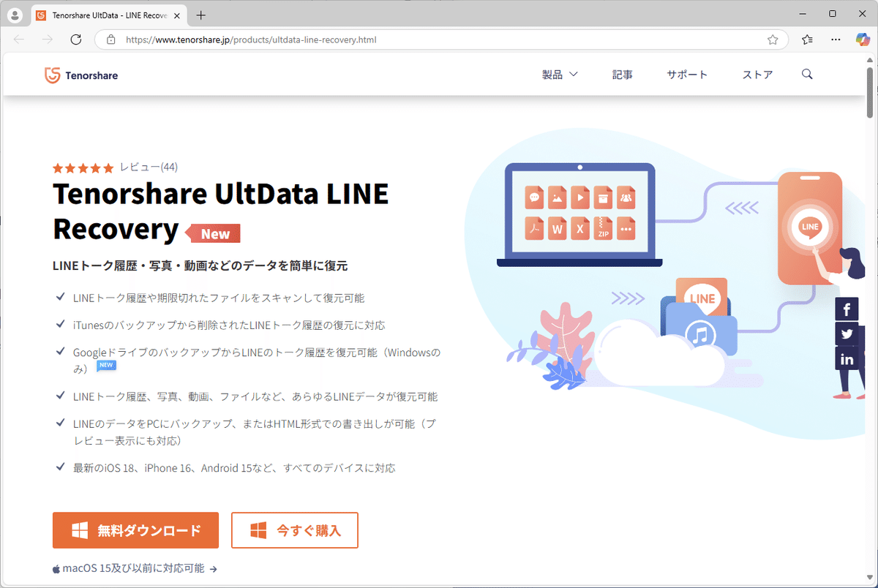Click the browser profile avatar icon
The height and width of the screenshot is (588, 878).
pyautogui.click(x=15, y=15)
